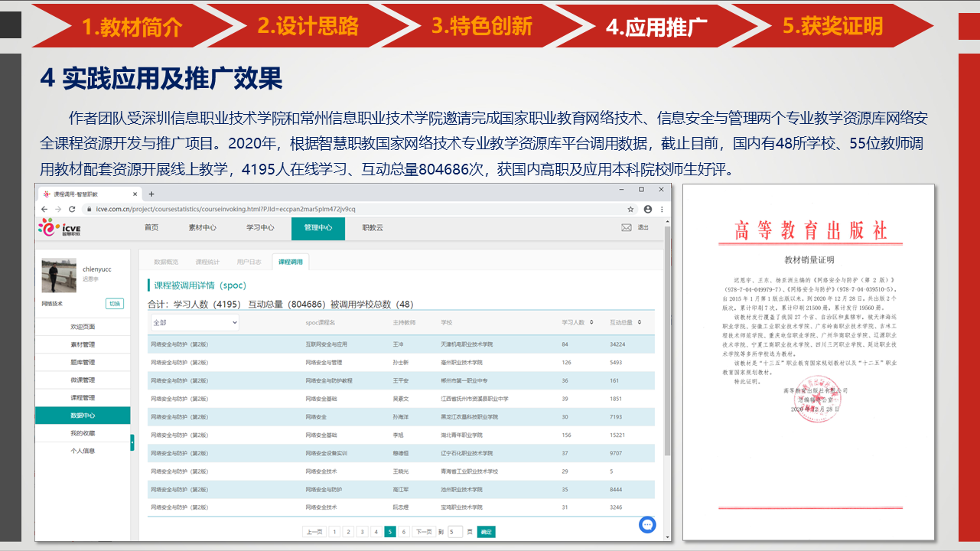
Task: Go to slide section 4.应用推广
Action: point(656,27)
